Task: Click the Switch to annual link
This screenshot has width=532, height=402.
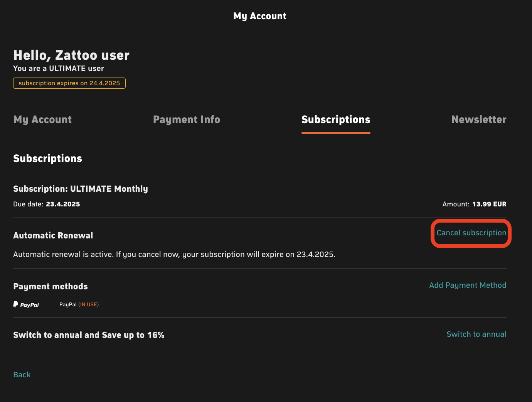Action: [476, 334]
